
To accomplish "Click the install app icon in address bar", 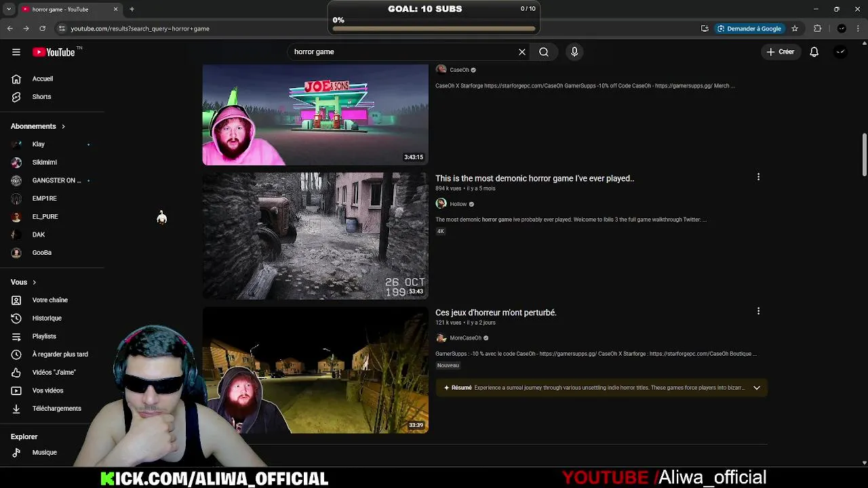I will click(705, 28).
